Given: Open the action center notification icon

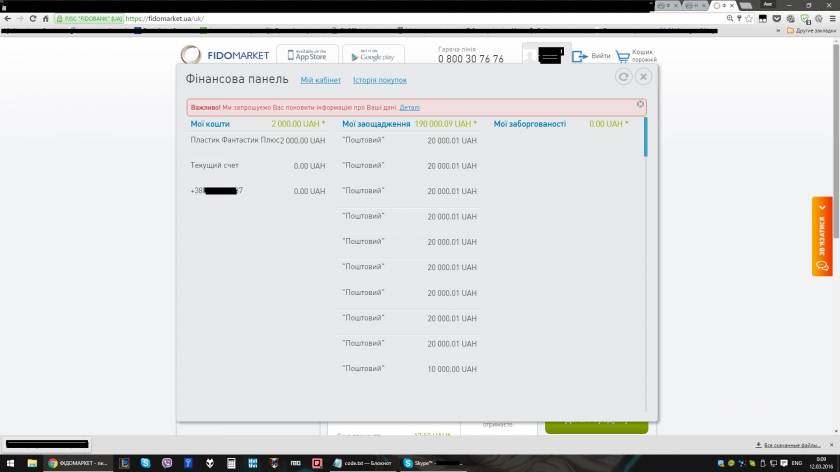Looking at the screenshot, I should click(784, 463).
